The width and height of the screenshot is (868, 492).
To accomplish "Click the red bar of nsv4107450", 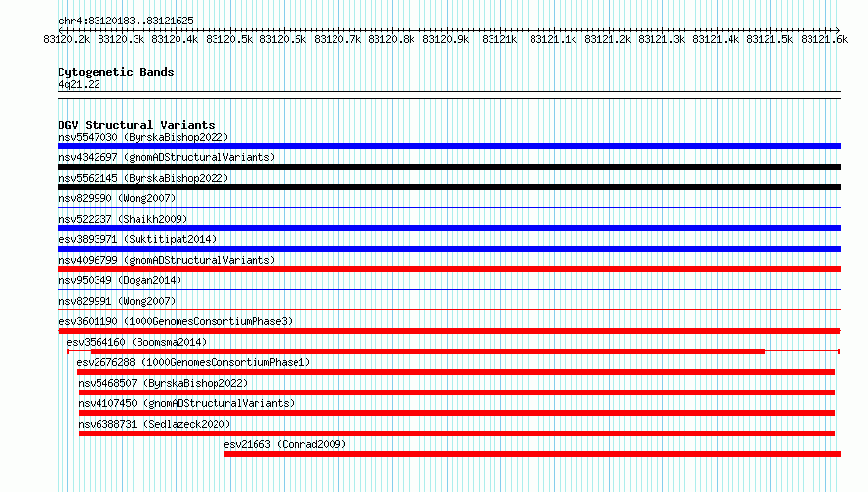I will coord(456,413).
